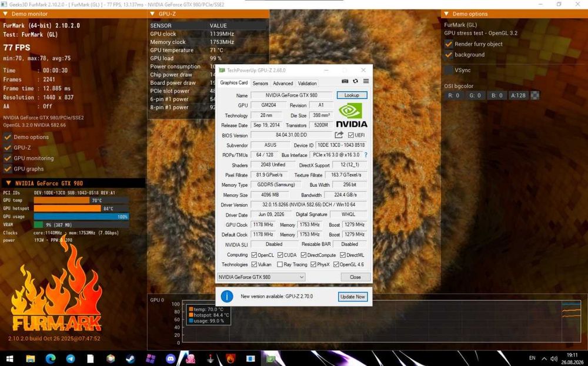Open the Windows Start menu

(10, 359)
